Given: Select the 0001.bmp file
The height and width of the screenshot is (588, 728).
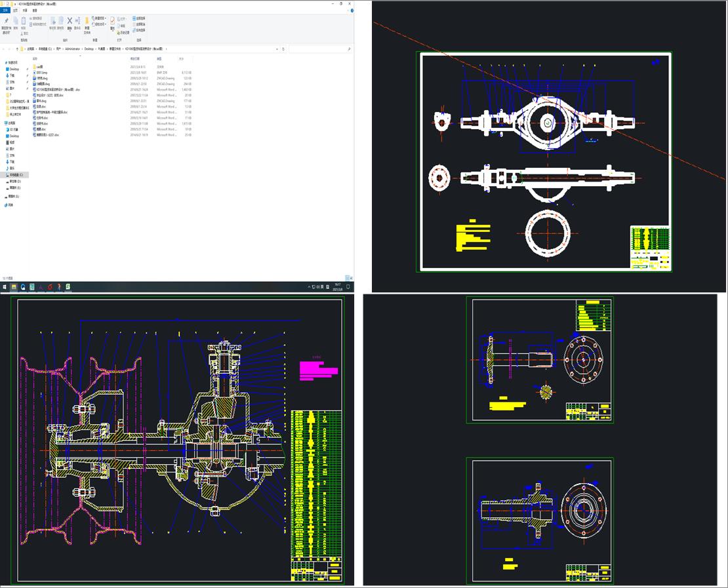Looking at the screenshot, I should click(42, 72).
